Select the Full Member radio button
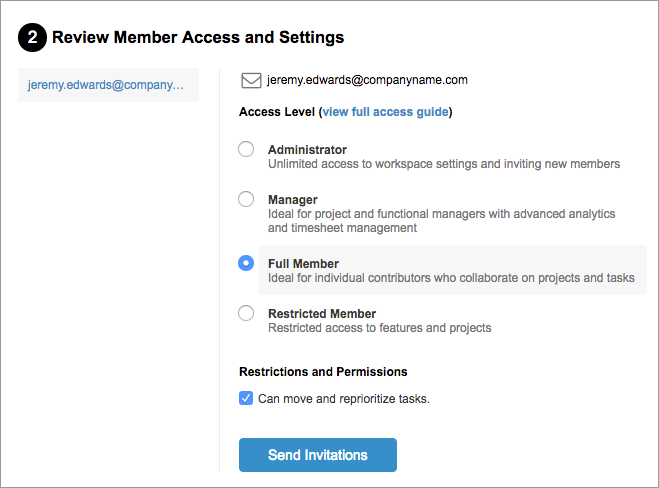This screenshot has width=659, height=488. point(246,263)
